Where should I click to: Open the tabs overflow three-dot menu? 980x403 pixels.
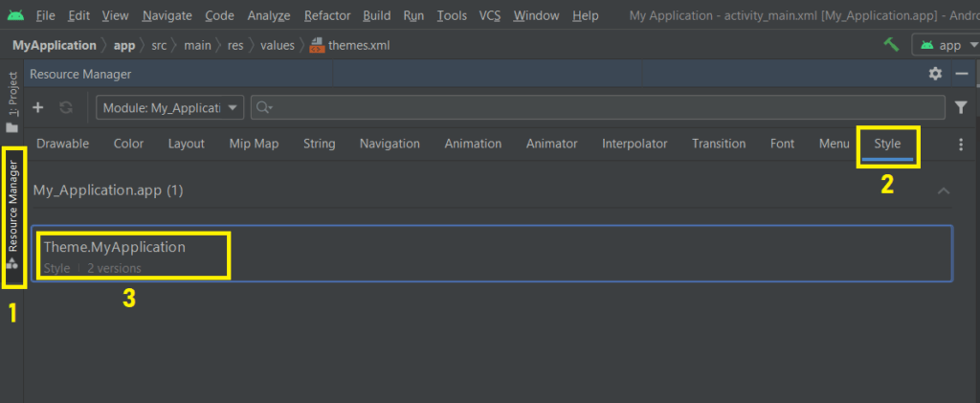pyautogui.click(x=961, y=145)
